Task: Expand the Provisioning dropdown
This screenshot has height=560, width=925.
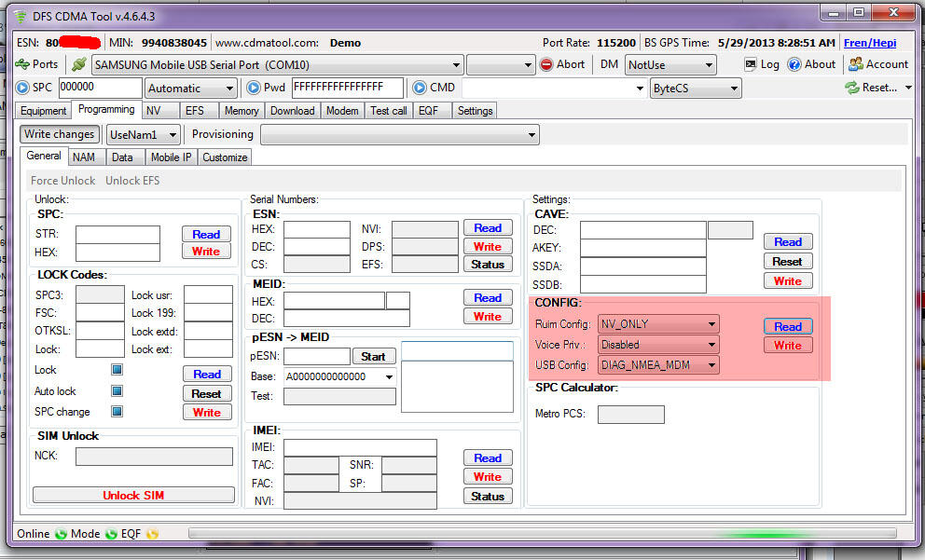Action: (399, 135)
